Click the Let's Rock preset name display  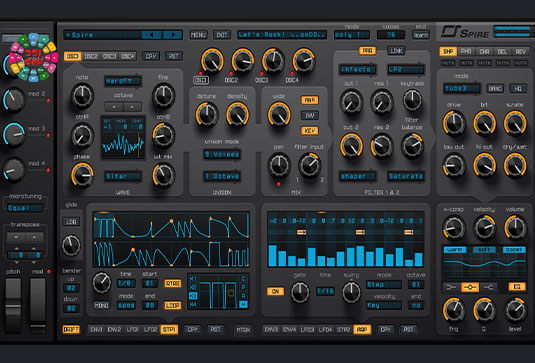282,35
